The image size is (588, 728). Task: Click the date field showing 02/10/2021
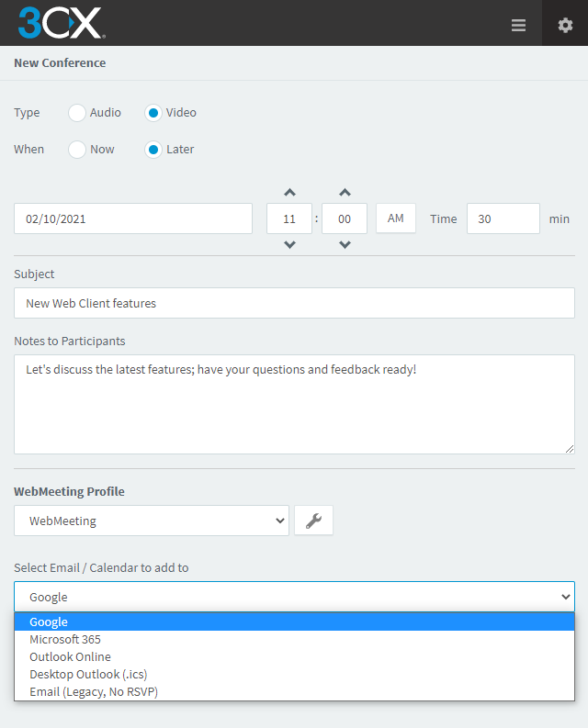point(133,218)
